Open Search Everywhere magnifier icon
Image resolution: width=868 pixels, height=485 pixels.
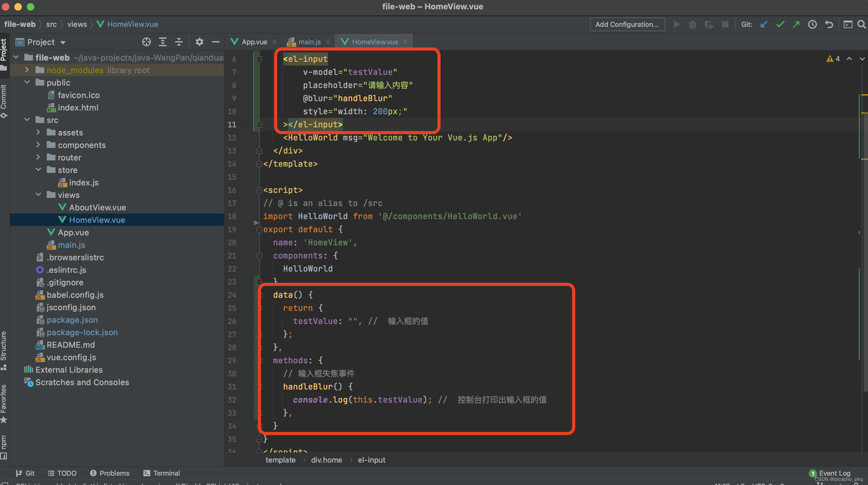pos(861,24)
